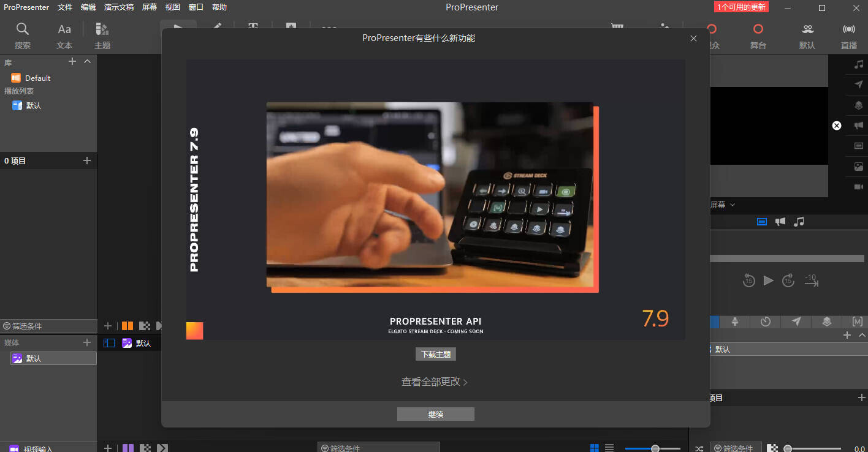Clear announcements with the megaphone icon in clear column
This screenshot has height=452, width=868.
tap(859, 125)
